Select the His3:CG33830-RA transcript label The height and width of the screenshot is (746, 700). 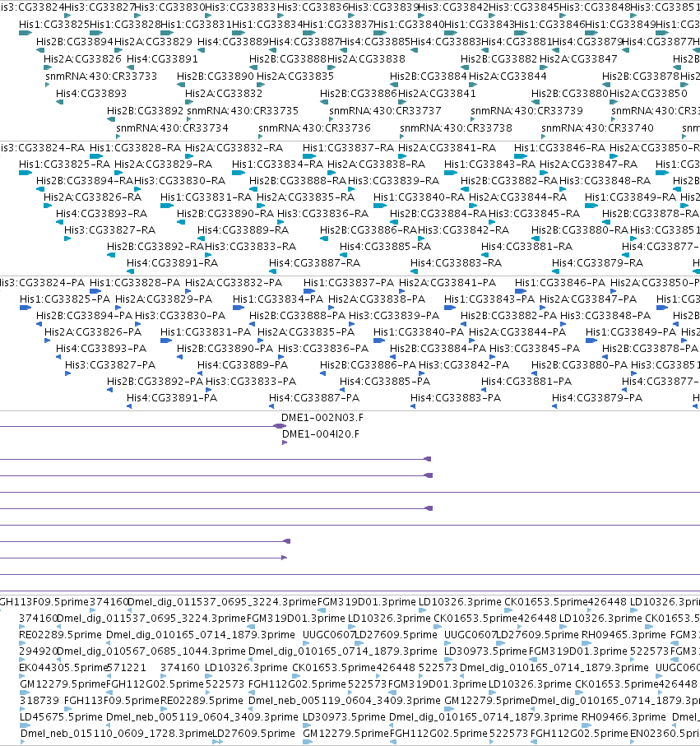(180, 180)
